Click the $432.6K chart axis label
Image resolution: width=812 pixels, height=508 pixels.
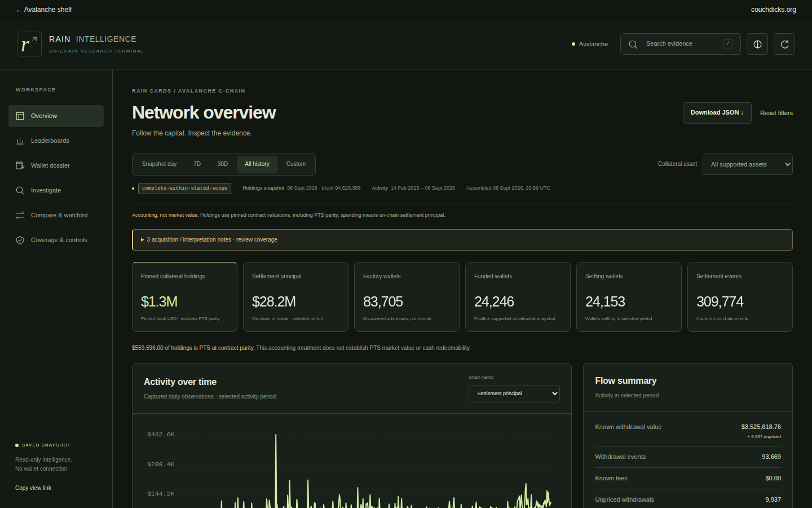(161, 435)
